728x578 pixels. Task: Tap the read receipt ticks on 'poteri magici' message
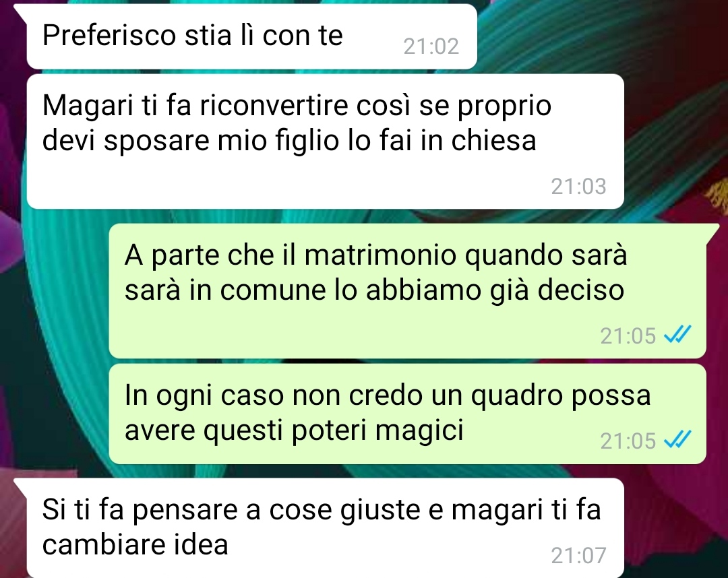677,440
